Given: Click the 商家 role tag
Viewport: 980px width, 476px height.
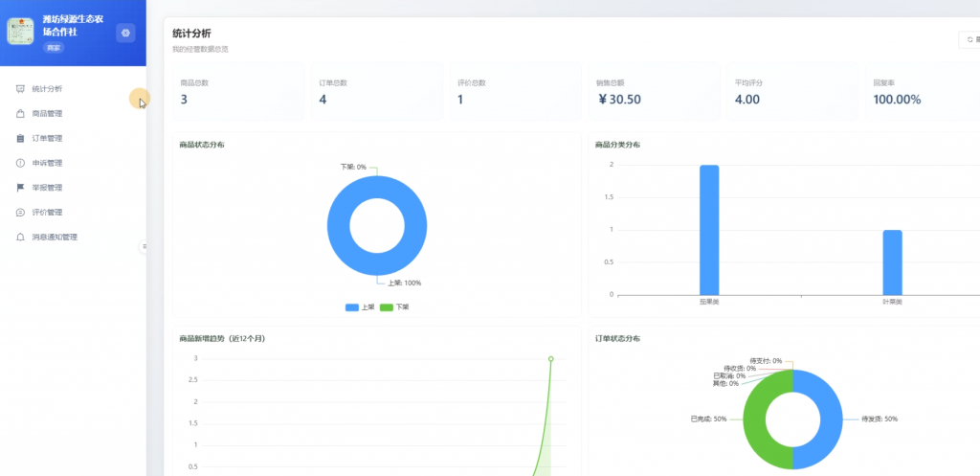Looking at the screenshot, I should (54, 48).
